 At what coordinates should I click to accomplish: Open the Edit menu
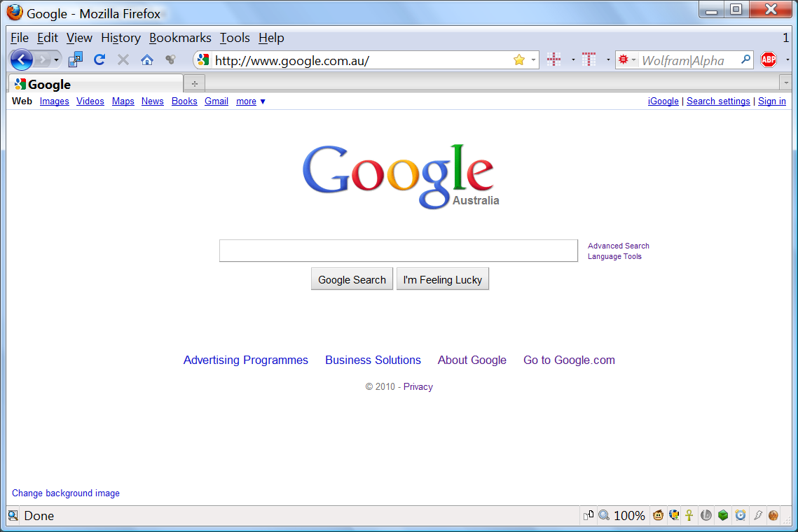[48, 38]
